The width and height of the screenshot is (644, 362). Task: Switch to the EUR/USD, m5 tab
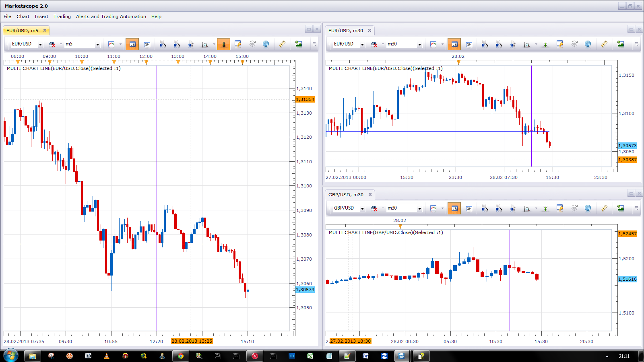pos(23,31)
